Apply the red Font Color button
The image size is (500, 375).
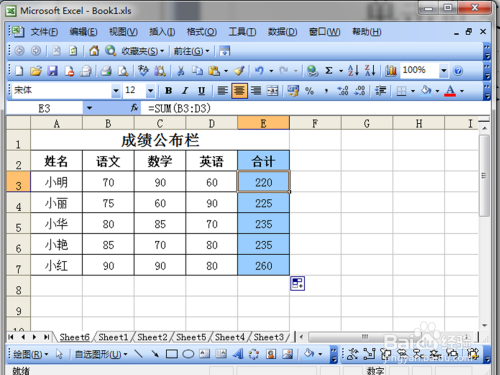450,91
